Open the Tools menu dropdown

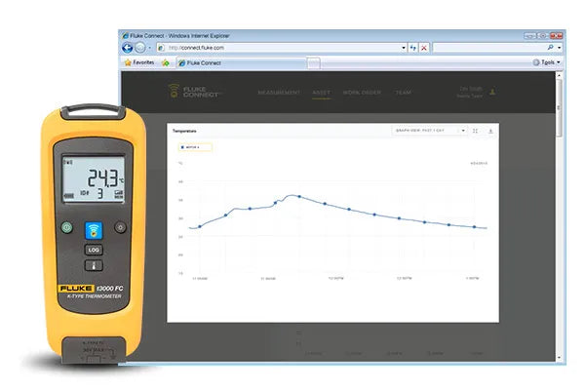(x=549, y=61)
